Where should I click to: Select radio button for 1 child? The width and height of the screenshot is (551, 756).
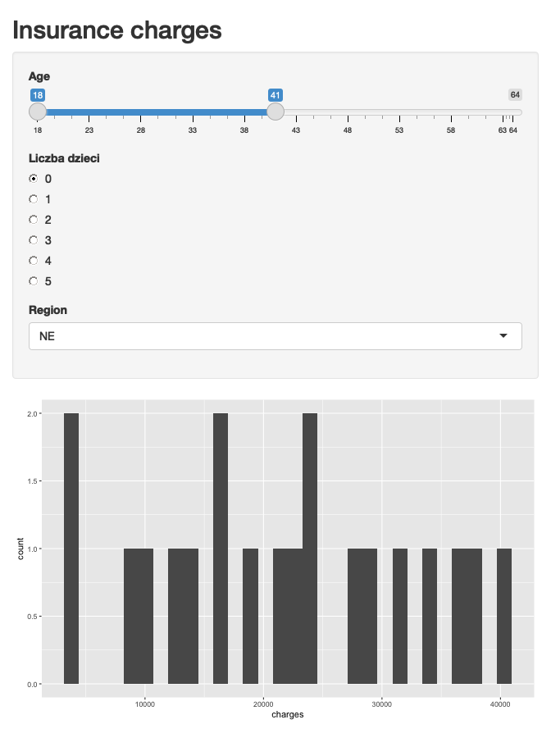(34, 199)
